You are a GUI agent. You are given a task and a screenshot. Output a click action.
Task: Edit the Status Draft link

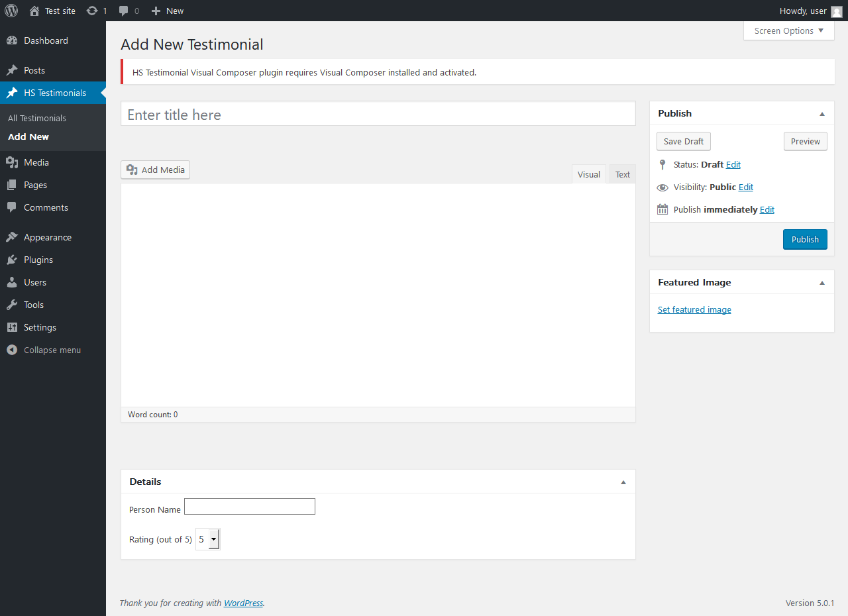tap(733, 164)
